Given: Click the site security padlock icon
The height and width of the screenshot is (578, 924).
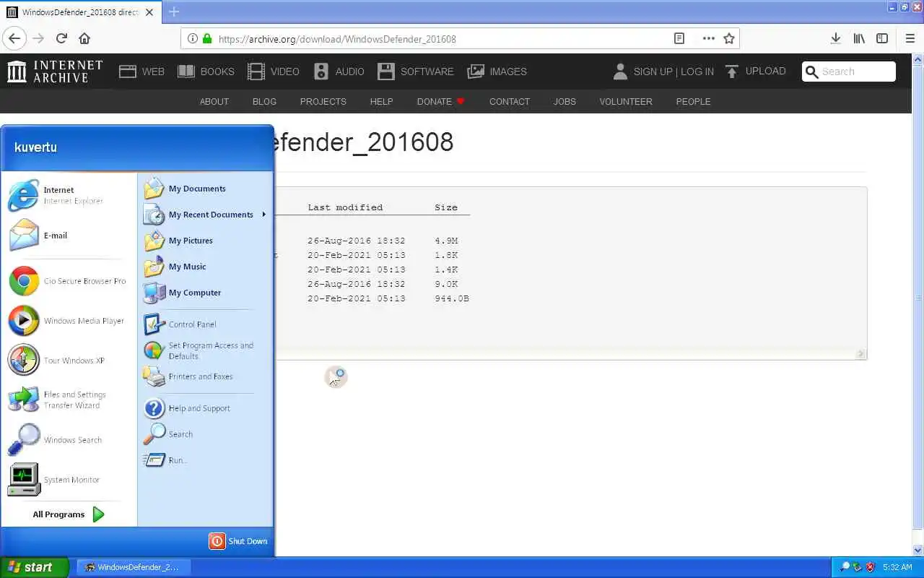Looking at the screenshot, I should tap(208, 39).
